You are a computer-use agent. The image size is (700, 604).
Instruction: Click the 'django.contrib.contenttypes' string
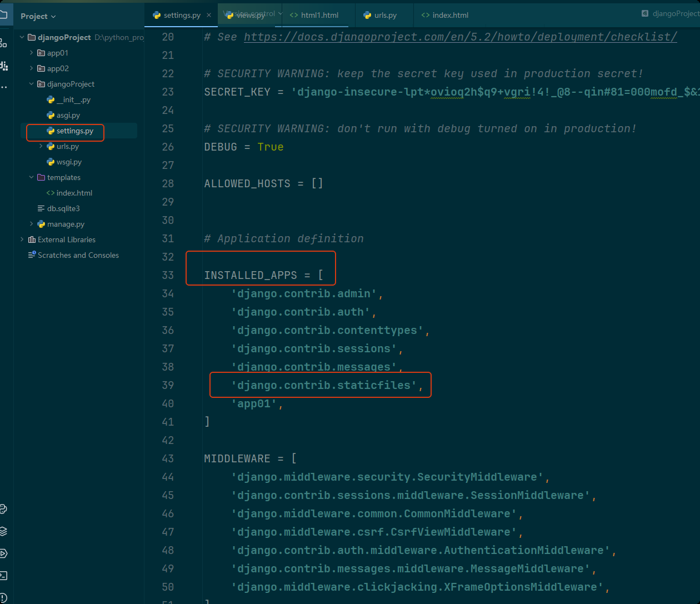click(327, 330)
